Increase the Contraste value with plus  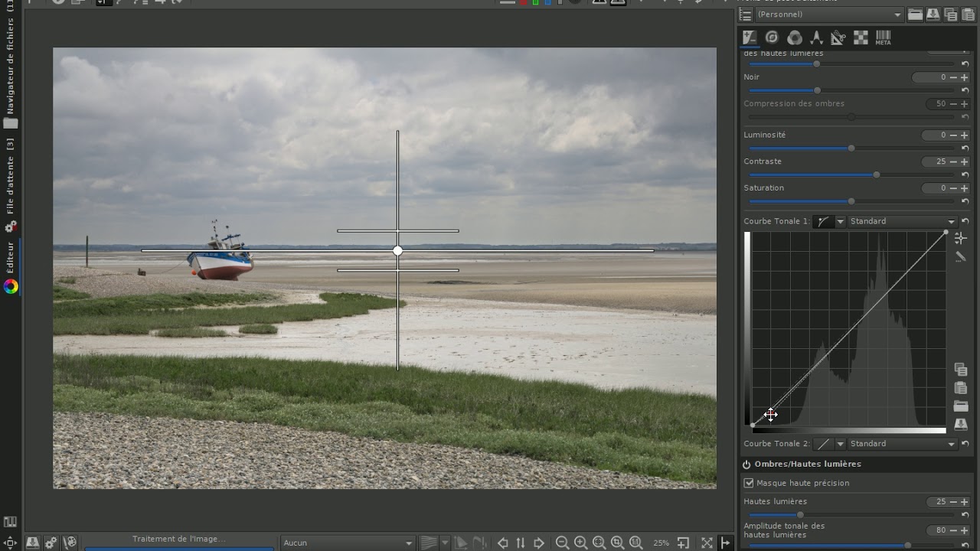(964, 161)
